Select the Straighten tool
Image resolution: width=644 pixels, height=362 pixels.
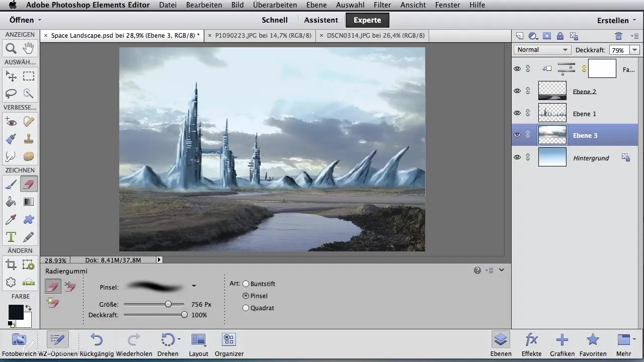tap(29, 282)
